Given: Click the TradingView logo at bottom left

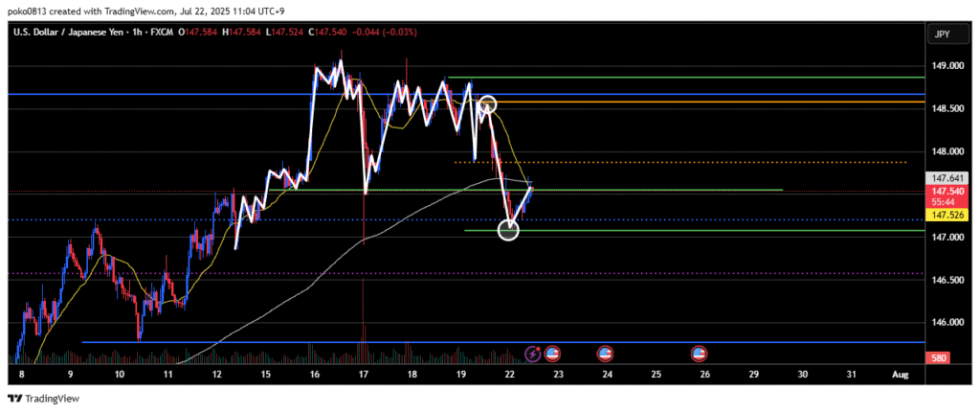Looking at the screenshot, I should point(44,398).
